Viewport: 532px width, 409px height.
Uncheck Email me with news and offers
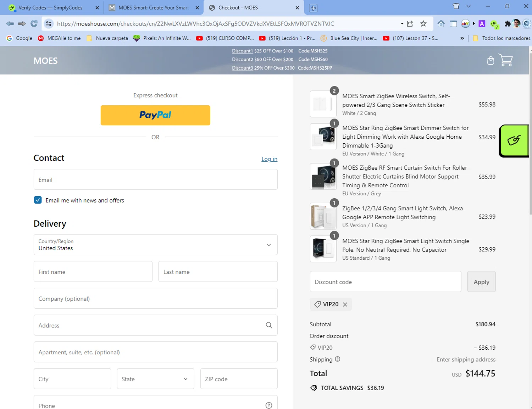click(x=38, y=200)
